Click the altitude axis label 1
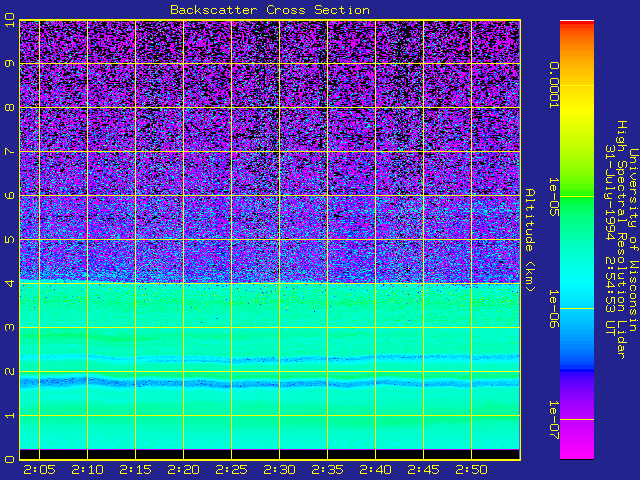This screenshot has width=640, height=480. tap(9, 416)
